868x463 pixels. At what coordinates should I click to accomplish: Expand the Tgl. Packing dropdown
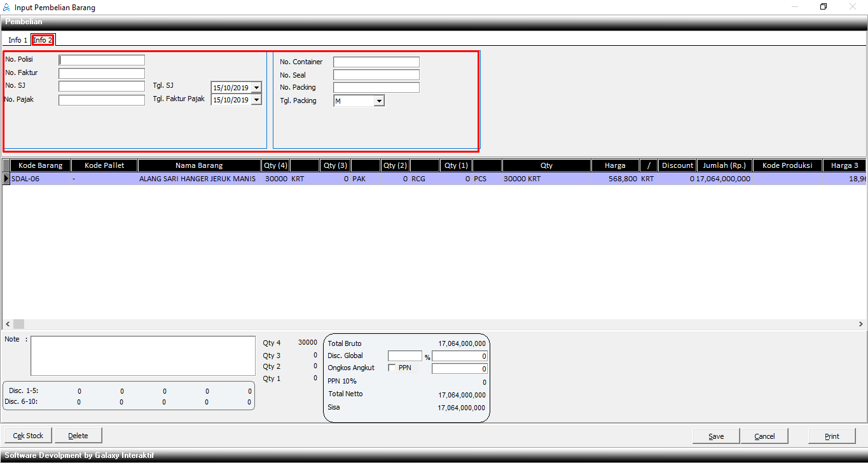pos(379,101)
